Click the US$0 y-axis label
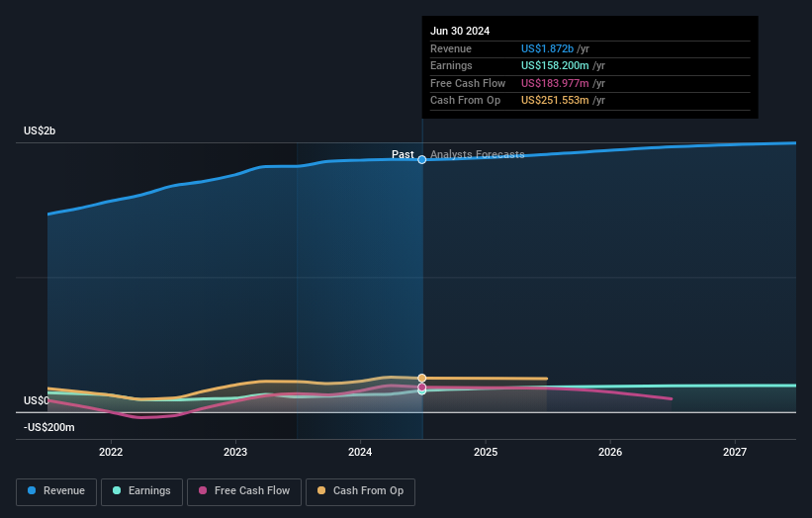This screenshot has height=518, width=812. 37,400
